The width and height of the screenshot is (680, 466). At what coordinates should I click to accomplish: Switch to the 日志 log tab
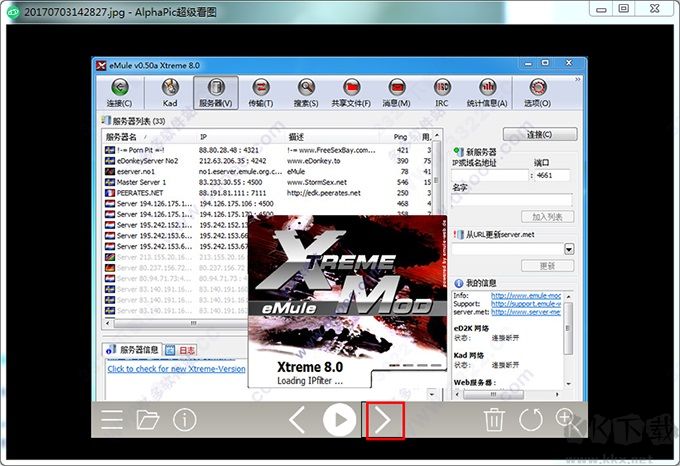pos(182,350)
